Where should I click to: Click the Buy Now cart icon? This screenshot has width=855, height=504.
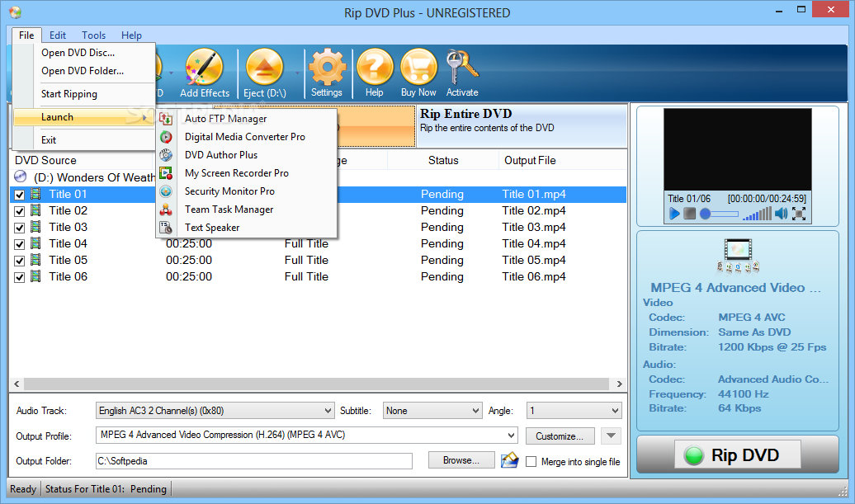(418, 73)
